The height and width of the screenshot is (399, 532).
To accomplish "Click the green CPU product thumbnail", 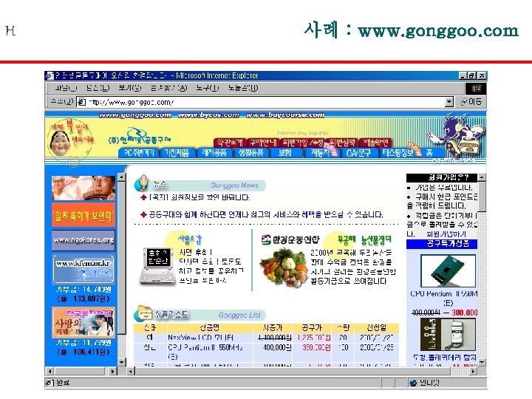I will click(x=448, y=271).
